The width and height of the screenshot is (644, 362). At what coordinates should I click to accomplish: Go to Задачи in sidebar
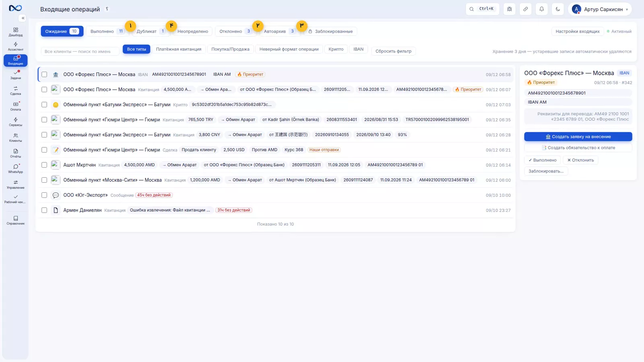point(16,75)
